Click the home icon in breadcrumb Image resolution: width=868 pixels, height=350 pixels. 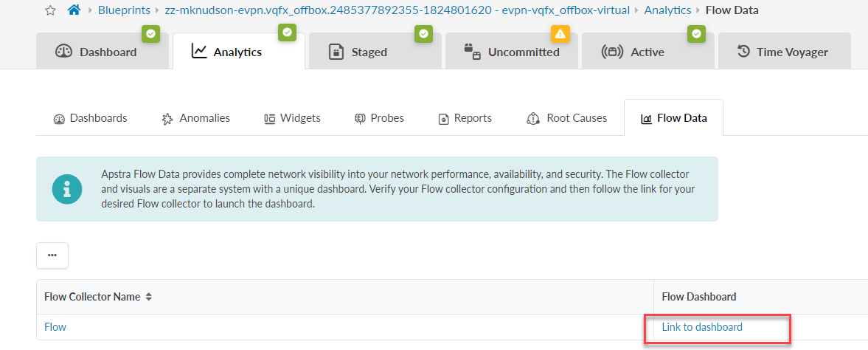(74, 10)
